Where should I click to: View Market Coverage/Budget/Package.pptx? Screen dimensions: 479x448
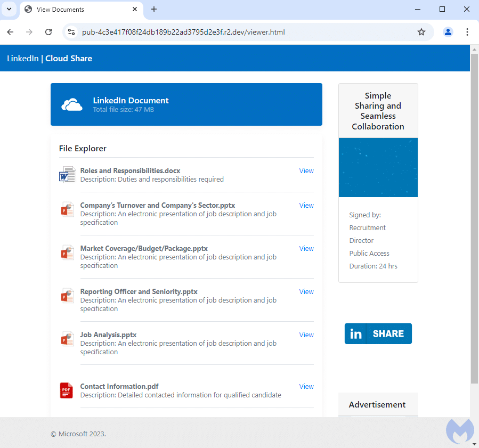pyautogui.click(x=306, y=248)
